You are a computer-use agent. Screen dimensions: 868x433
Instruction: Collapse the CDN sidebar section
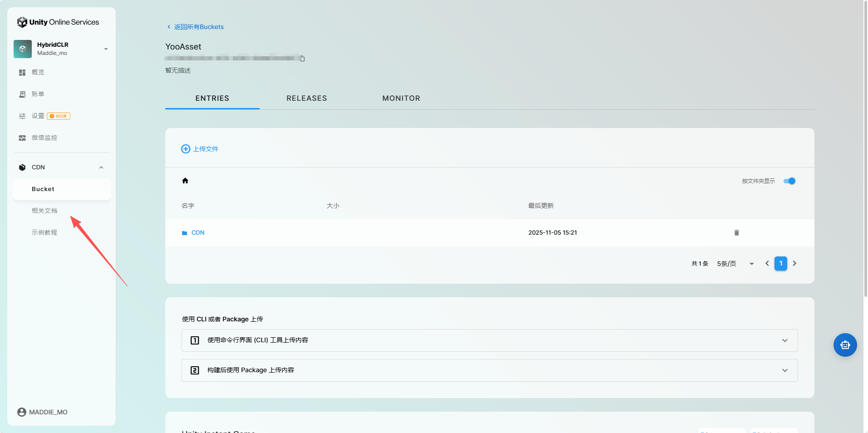tap(101, 167)
